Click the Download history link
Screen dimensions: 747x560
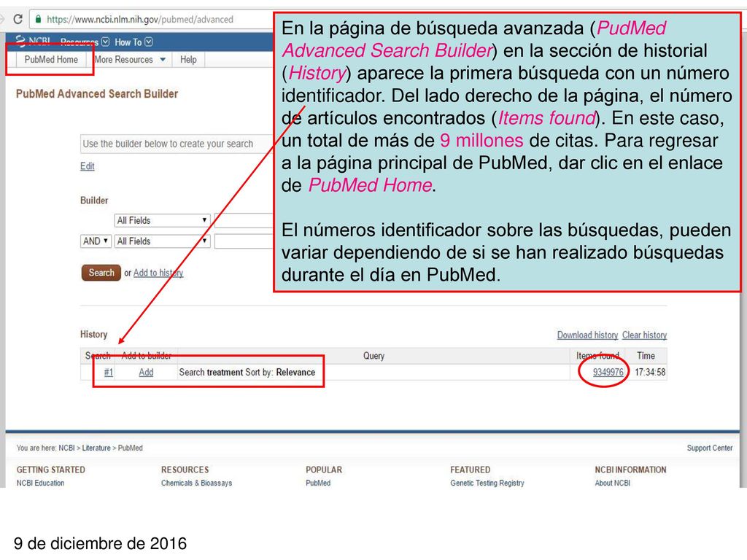587,335
